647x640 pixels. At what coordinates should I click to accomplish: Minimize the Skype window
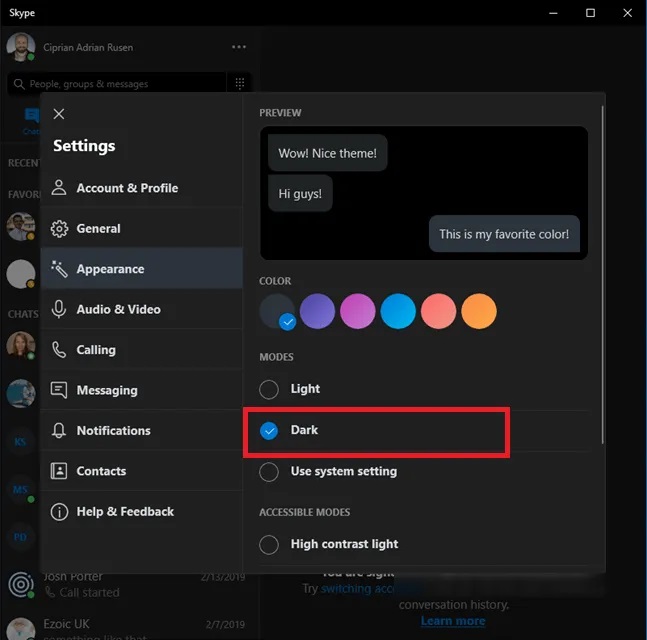553,13
